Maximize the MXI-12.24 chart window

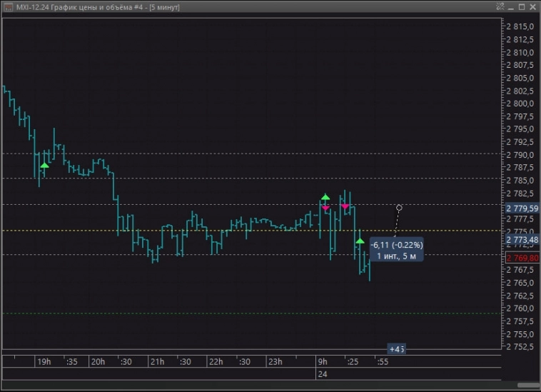click(520, 6)
